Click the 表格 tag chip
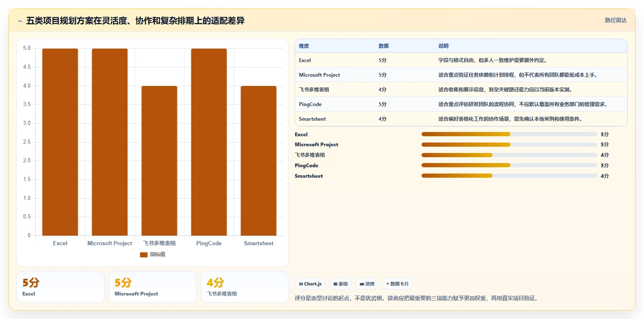The height and width of the screenshot is (319, 644). (x=340, y=284)
